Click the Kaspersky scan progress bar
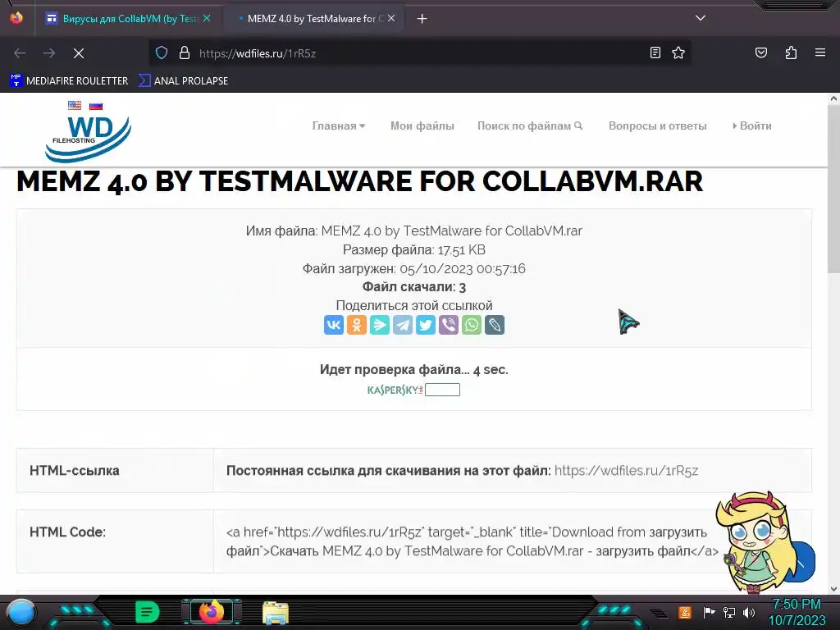 click(442, 390)
